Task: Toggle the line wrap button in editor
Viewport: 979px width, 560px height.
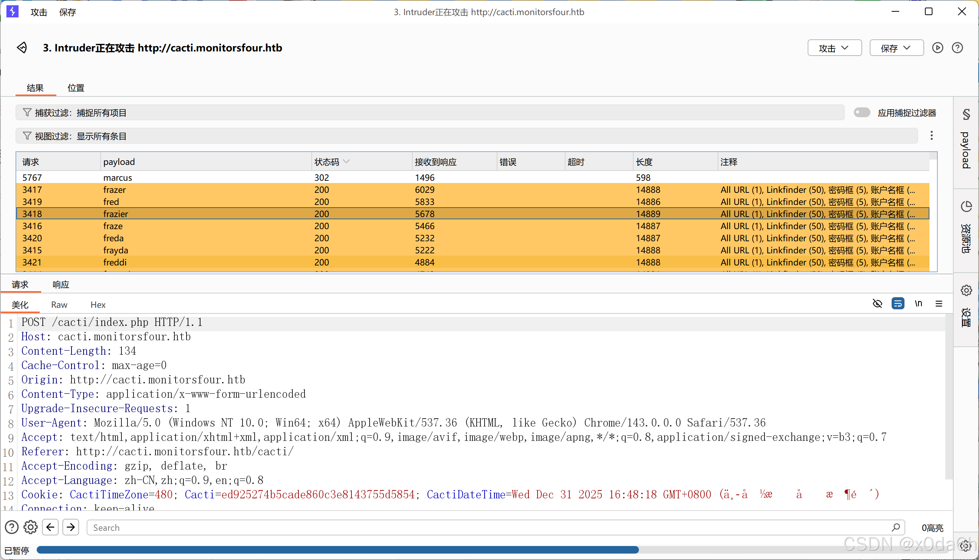Action: click(898, 304)
